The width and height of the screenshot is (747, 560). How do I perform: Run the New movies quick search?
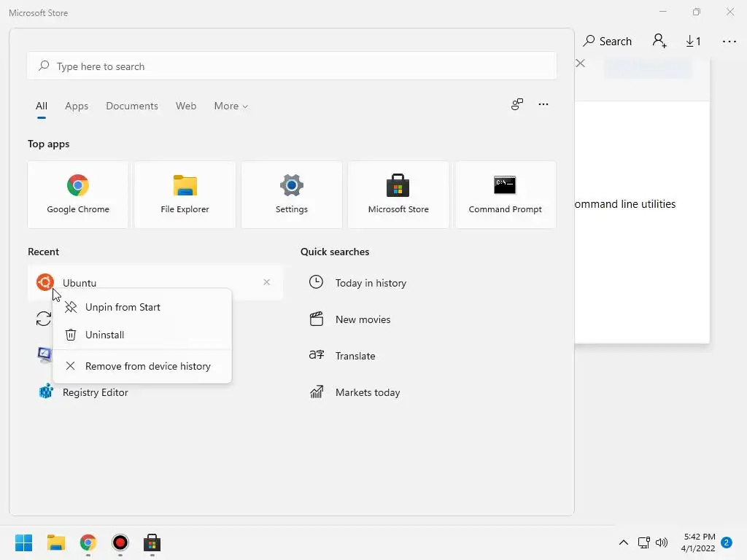coord(363,319)
